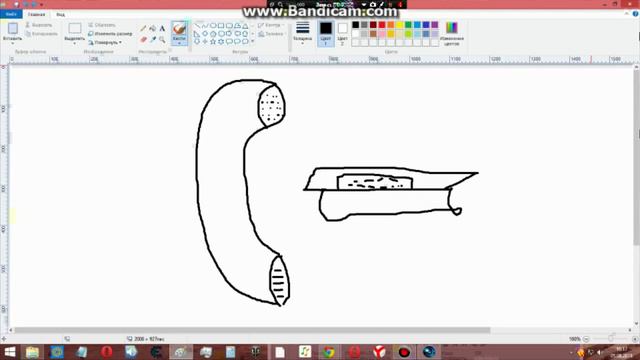
Task: Select the Rectangle shape in shapes gallery
Action: (221, 26)
